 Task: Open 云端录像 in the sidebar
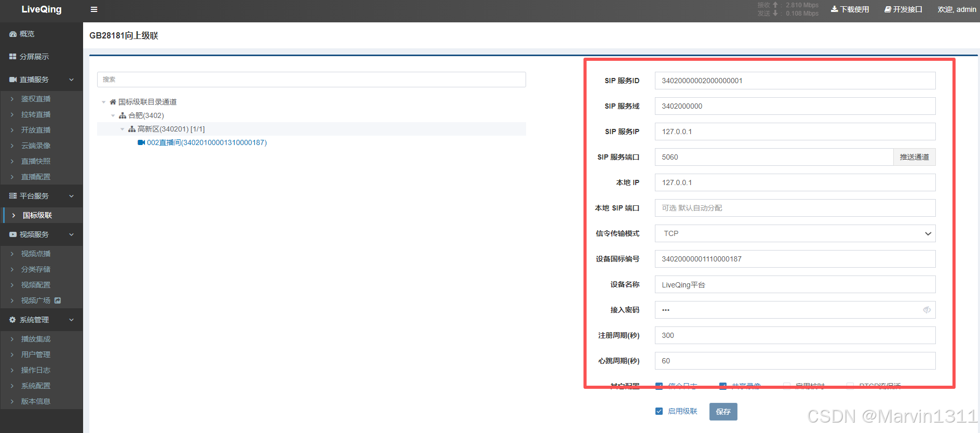click(36, 146)
